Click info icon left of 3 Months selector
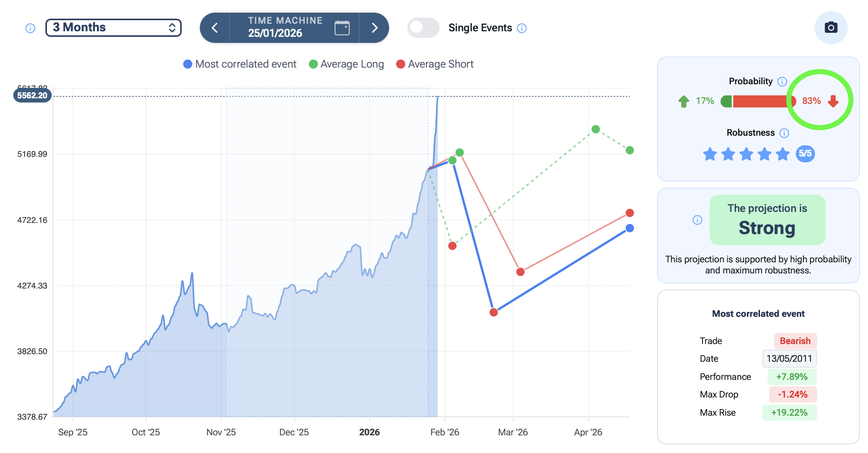The image size is (868, 453). coord(30,28)
